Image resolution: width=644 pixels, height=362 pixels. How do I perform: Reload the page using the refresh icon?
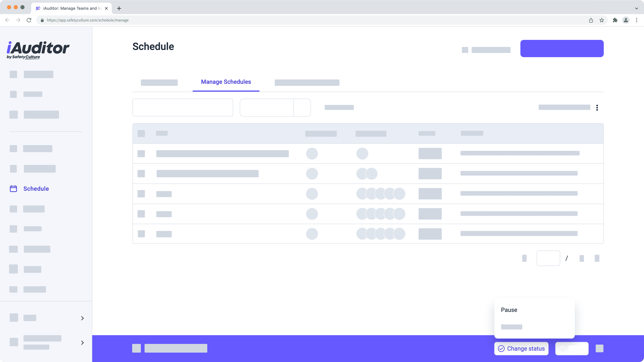coord(29,20)
